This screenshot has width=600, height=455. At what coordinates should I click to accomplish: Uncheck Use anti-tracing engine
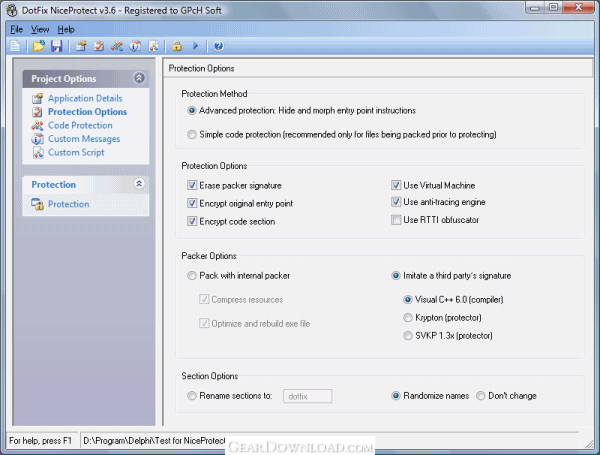[x=396, y=202]
